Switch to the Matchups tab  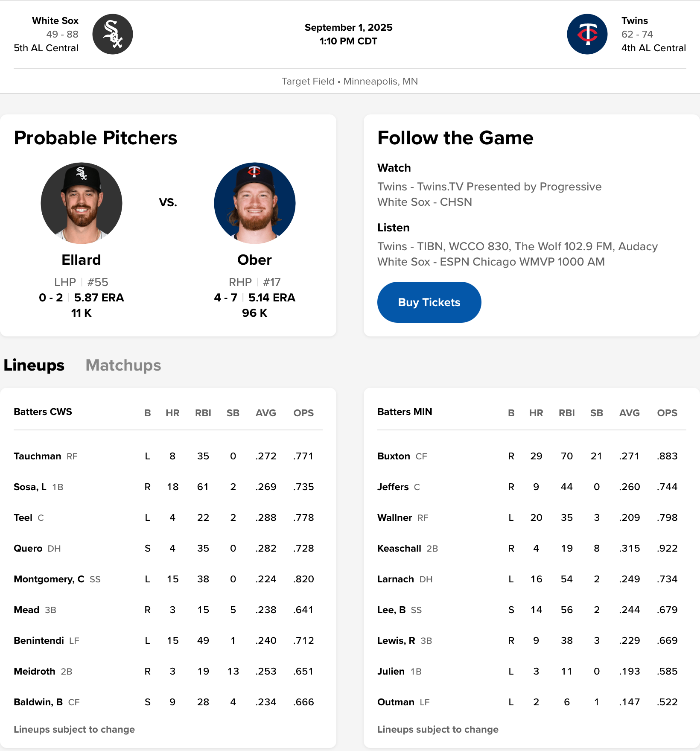point(123,365)
